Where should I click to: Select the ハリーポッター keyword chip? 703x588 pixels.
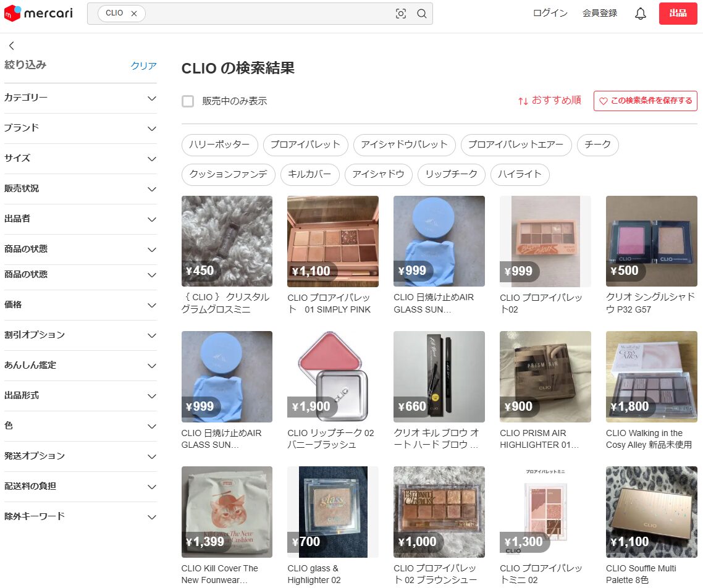(x=220, y=145)
